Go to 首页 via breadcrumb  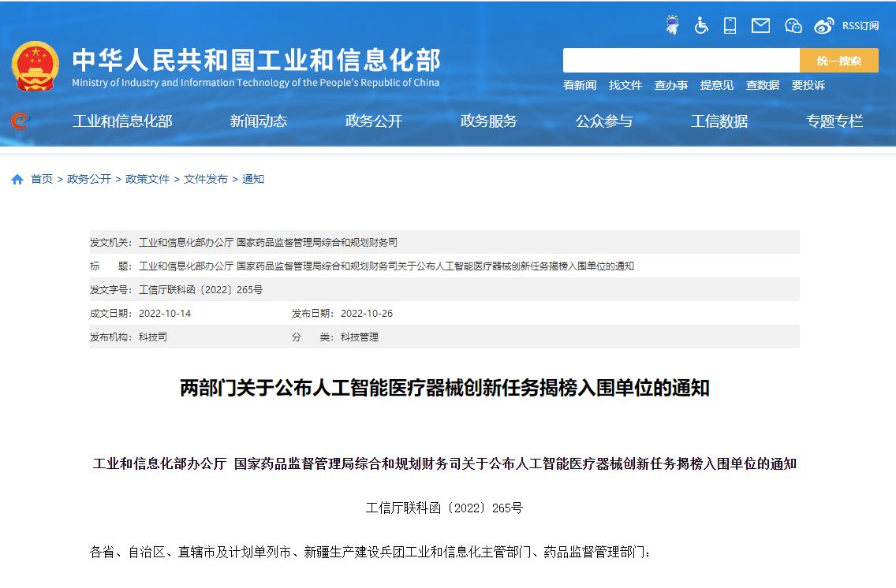point(42,179)
